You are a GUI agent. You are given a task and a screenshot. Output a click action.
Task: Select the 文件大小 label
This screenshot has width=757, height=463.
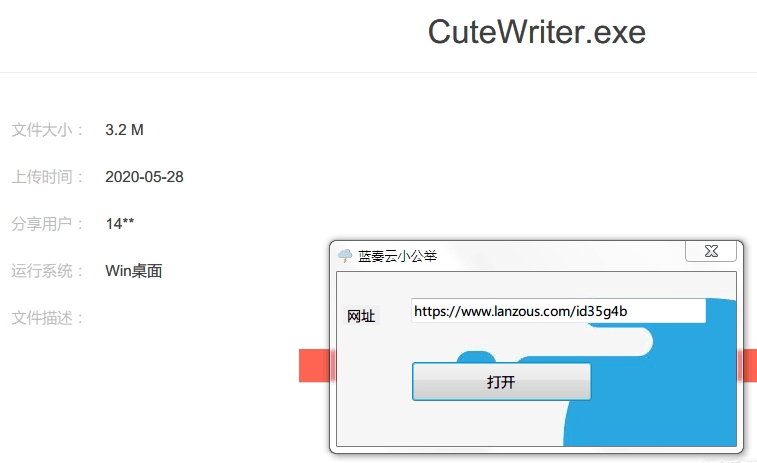click(49, 130)
